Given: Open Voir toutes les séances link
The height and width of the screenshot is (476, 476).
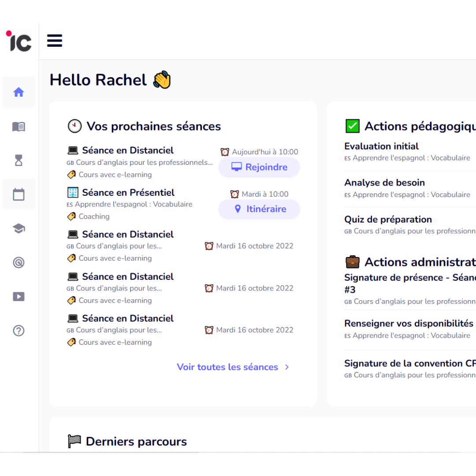Looking at the screenshot, I should click(227, 367).
